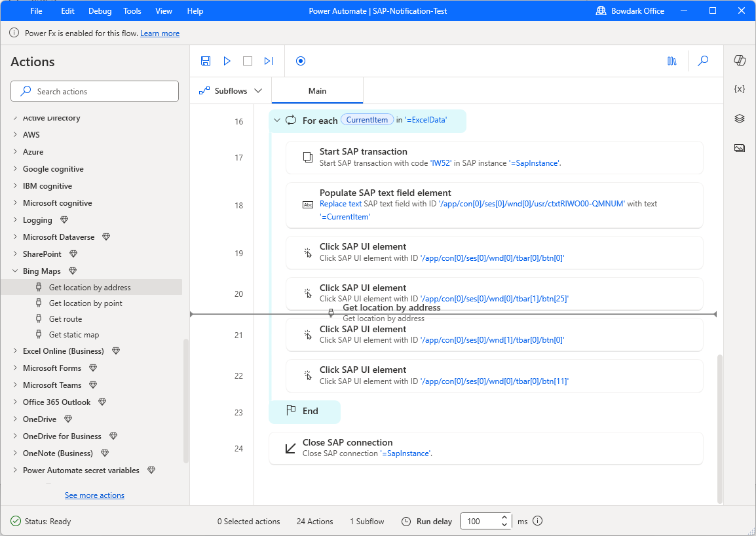The height and width of the screenshot is (536, 756).
Task: Collapse the Bing Maps group
Action: (x=15, y=271)
